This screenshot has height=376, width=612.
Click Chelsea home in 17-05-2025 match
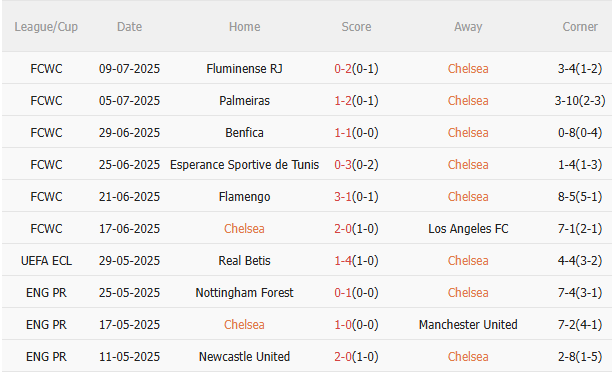coord(244,325)
